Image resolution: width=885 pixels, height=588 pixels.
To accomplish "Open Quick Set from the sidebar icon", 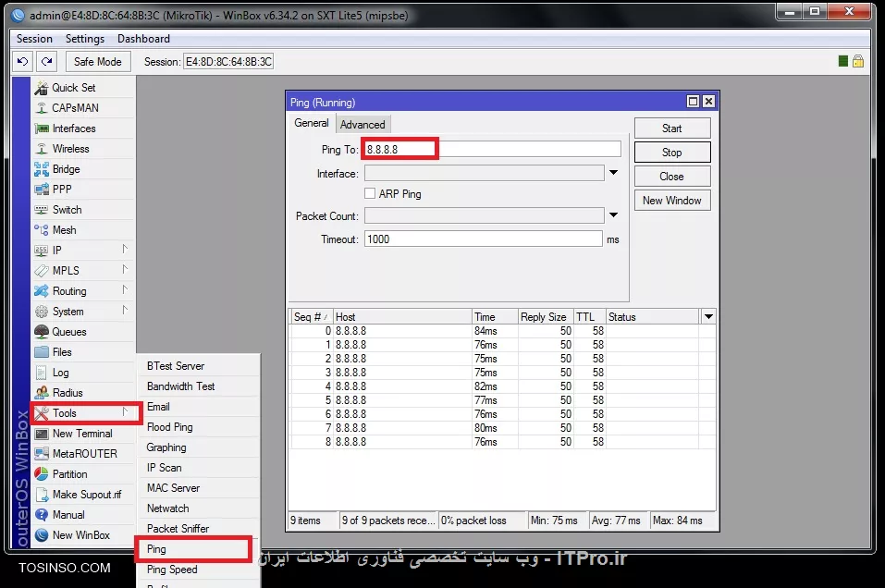I will pyautogui.click(x=42, y=88).
